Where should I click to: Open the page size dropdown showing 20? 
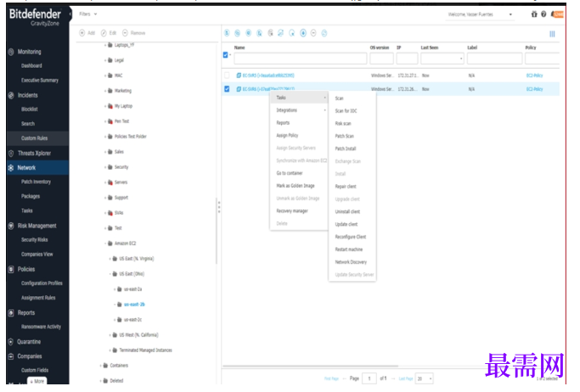425,378
